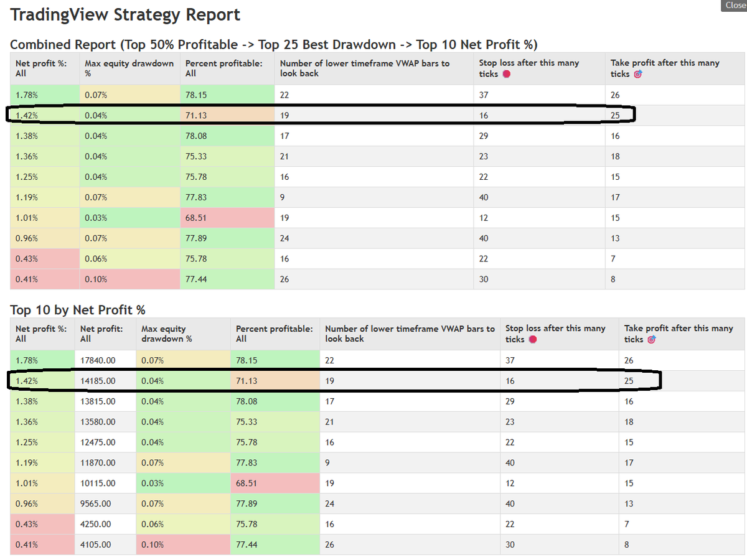Click 75.33 percent profitable in Top 10 table
Screen dimensions: 747x560
coord(275,422)
